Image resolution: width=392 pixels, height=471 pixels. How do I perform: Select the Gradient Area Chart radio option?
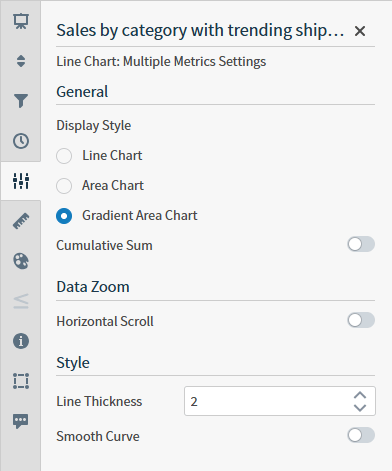coord(64,216)
